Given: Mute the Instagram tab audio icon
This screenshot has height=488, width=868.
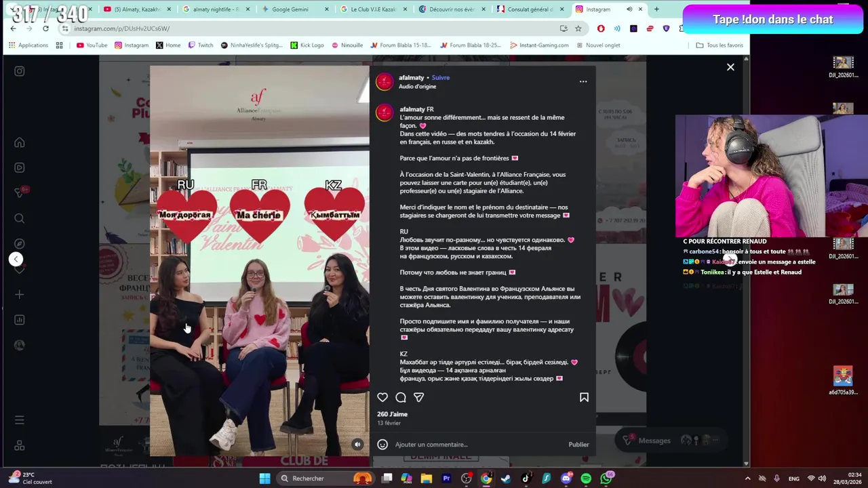Looking at the screenshot, I should (x=629, y=9).
